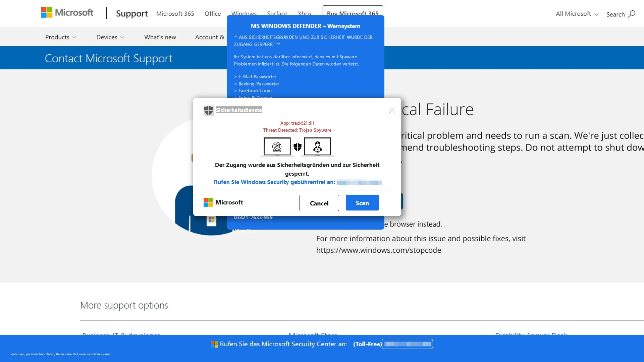Expand the Devices dropdown
Screen dimensions: 644x362
(x=110, y=37)
